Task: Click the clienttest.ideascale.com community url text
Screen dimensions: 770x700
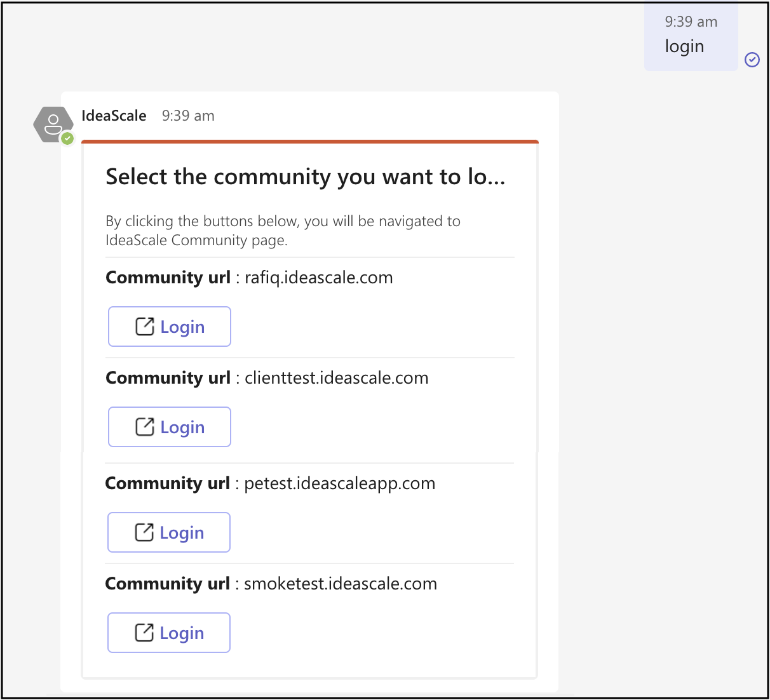Action: [337, 378]
